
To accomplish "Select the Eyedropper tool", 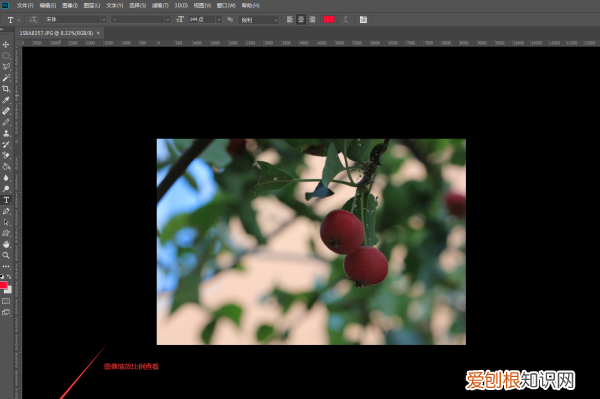I will coord(6,100).
